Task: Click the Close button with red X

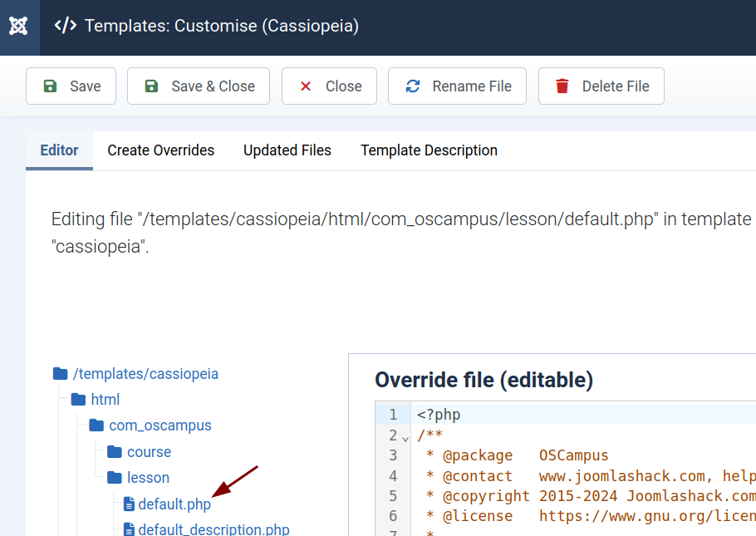Action: pos(329,86)
